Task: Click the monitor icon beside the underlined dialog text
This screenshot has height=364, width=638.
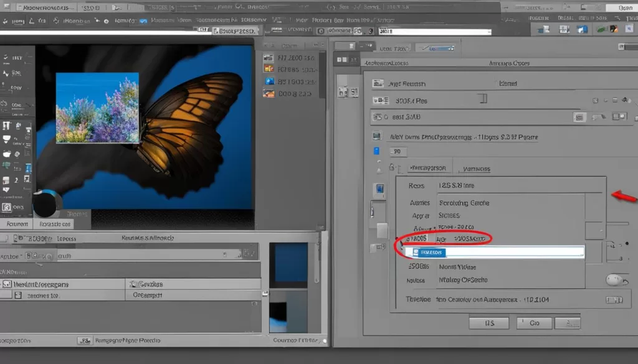Action: click(376, 136)
